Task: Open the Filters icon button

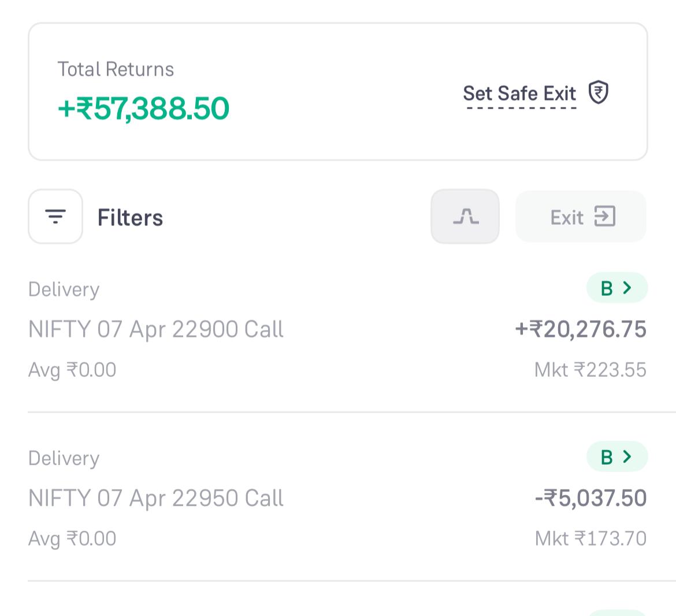Action: (55, 217)
